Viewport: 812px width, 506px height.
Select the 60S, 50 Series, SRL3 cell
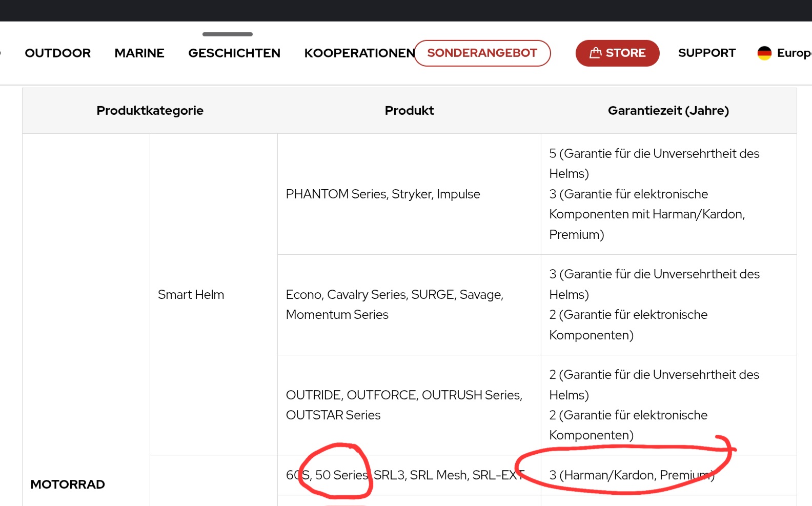(x=409, y=475)
